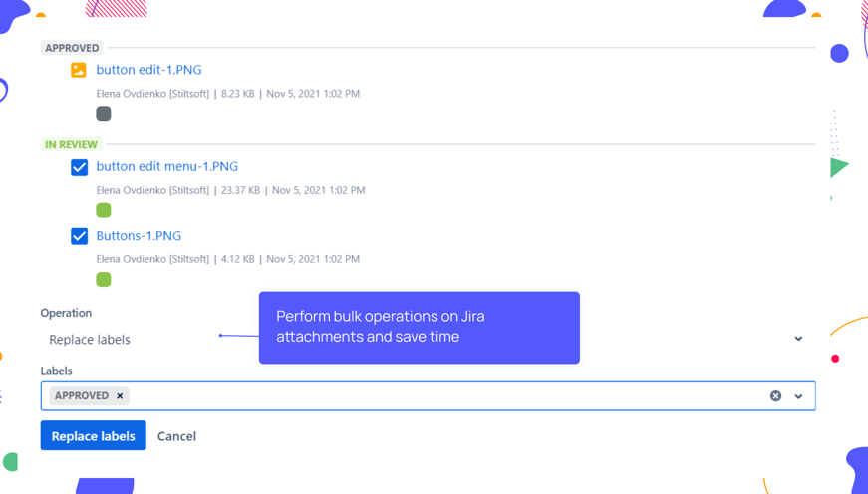Open the Buttons-1.PNG attachment link

139,236
